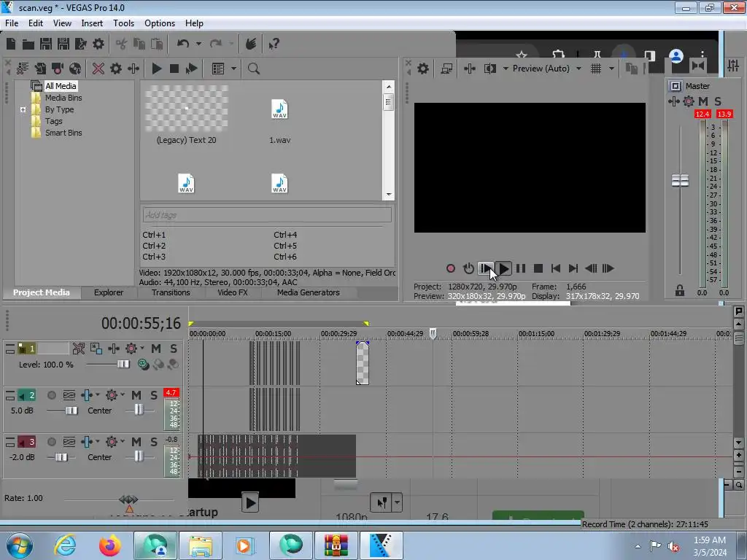Open the What's This help icon

[x=274, y=44]
